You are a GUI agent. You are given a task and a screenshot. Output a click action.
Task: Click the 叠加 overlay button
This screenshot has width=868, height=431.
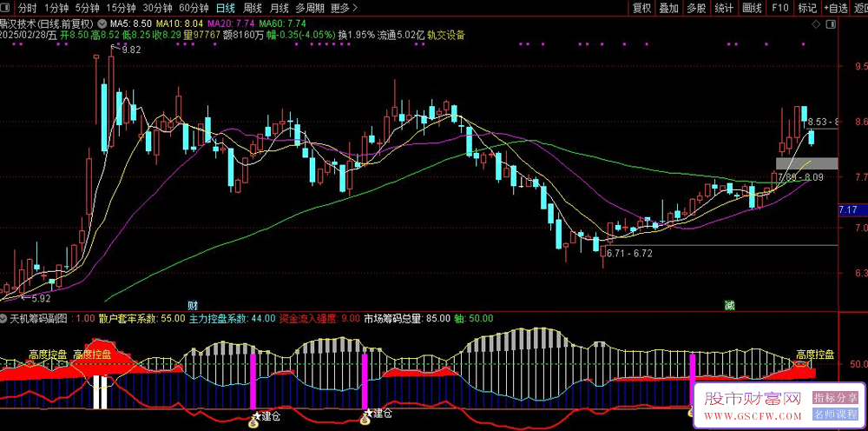[668, 8]
